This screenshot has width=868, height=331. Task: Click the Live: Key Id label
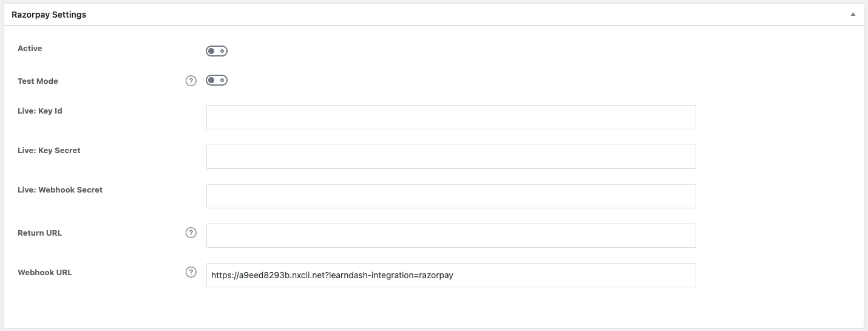tap(40, 111)
